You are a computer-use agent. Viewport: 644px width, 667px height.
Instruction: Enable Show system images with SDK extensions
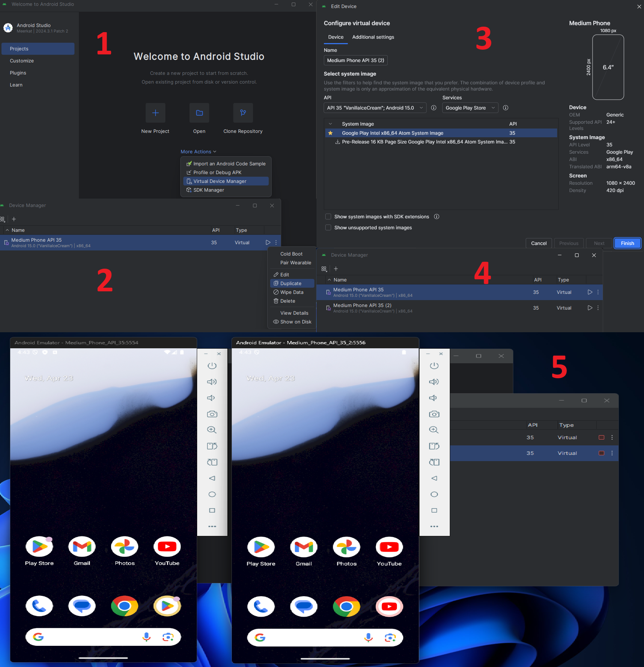pyautogui.click(x=328, y=216)
